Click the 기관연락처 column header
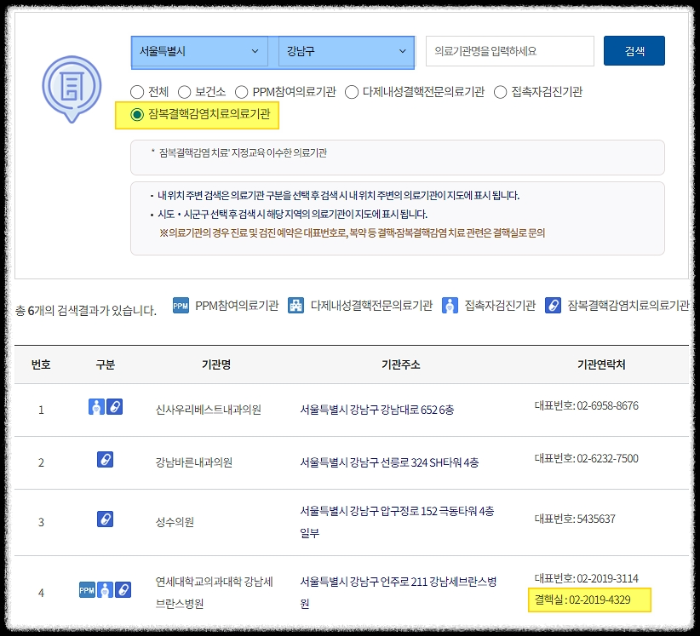Screen dimensions: 700x636 pos(601,365)
